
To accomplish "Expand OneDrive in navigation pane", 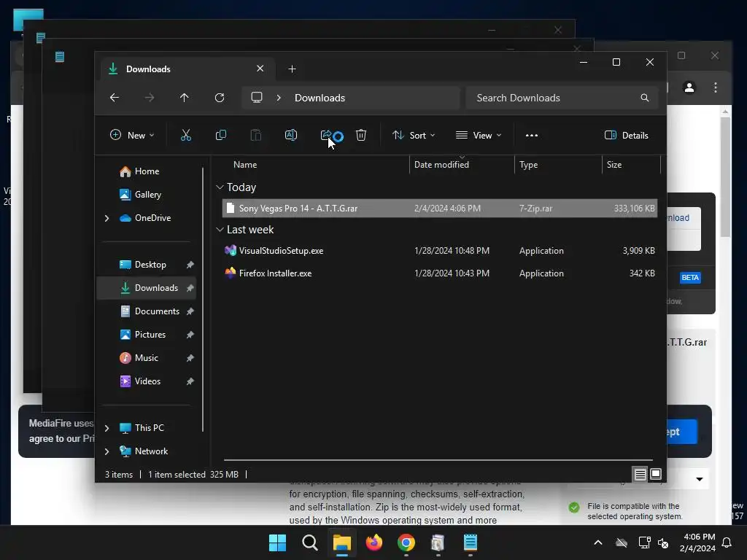I will coord(107,218).
